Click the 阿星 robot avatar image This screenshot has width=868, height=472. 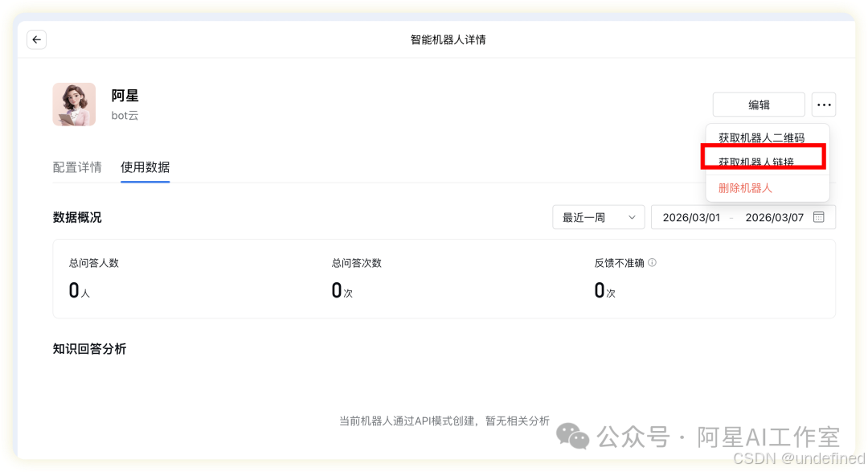pos(74,105)
